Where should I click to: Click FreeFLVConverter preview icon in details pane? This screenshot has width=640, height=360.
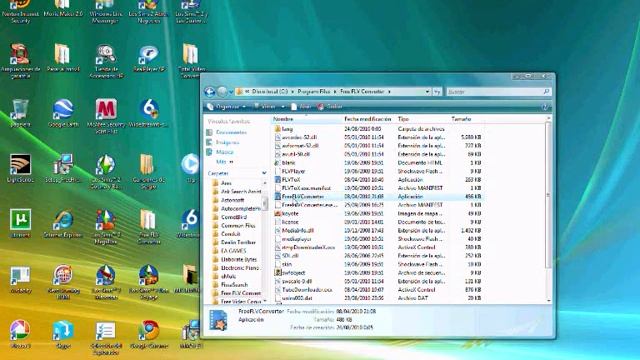218,320
